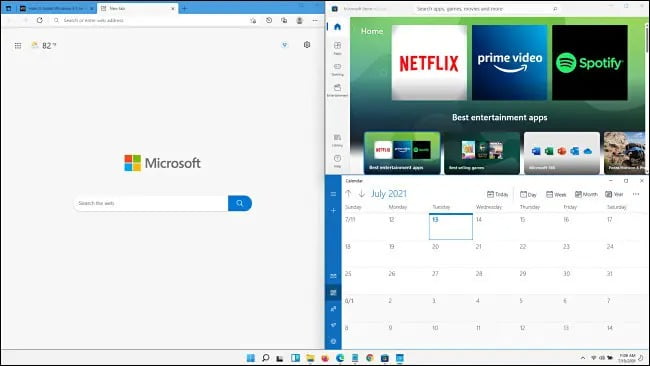Expand the Calendar hamburger menu

tap(333, 194)
